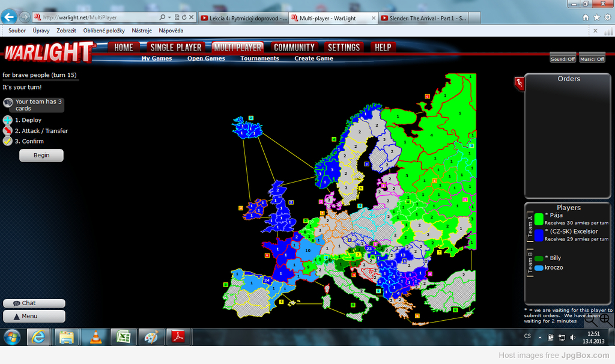This screenshot has height=364, width=615.
Task: Click the browser back arrow button
Action: pos(10,17)
